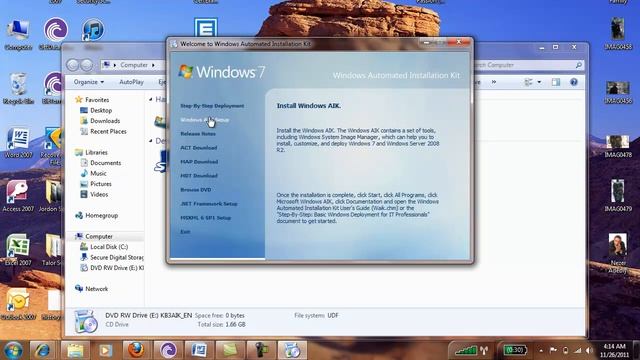Launch Firefox from taskbar
The width and height of the screenshot is (640, 360).
point(136,350)
